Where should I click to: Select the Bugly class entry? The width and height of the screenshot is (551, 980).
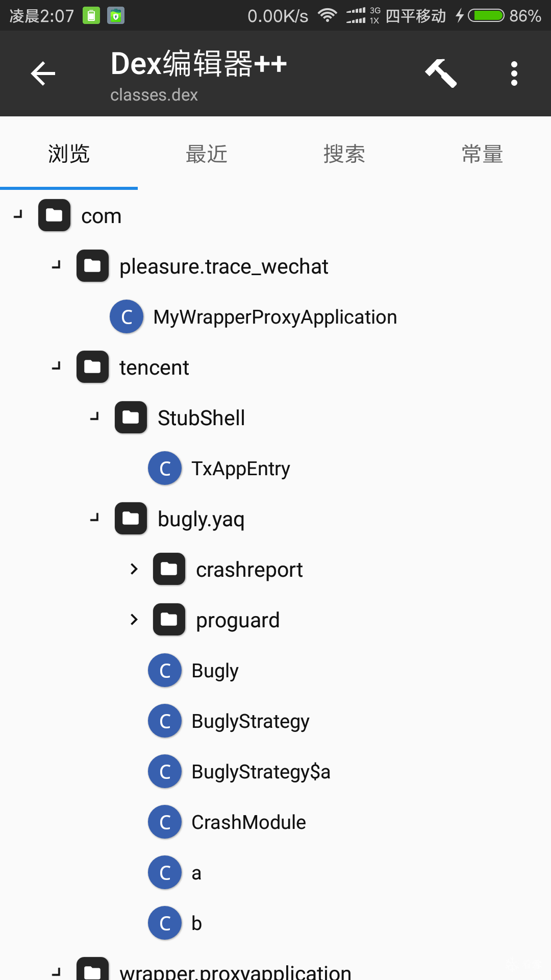(x=215, y=671)
